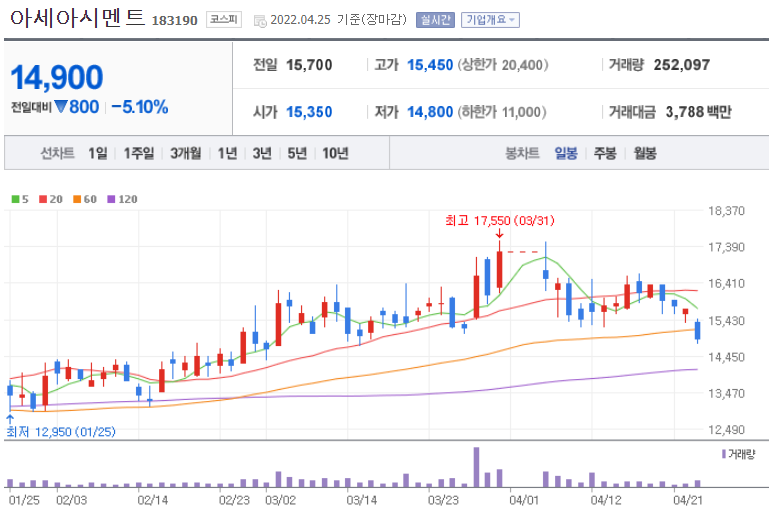The height and width of the screenshot is (516, 769).
Task: Click the -5.10% change value
Action: point(140,106)
